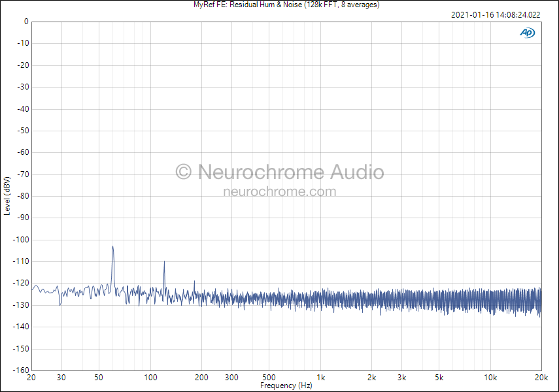This screenshot has height=392, width=559.
Task: Click the y-axis tick label '-160'
Action: [21, 370]
